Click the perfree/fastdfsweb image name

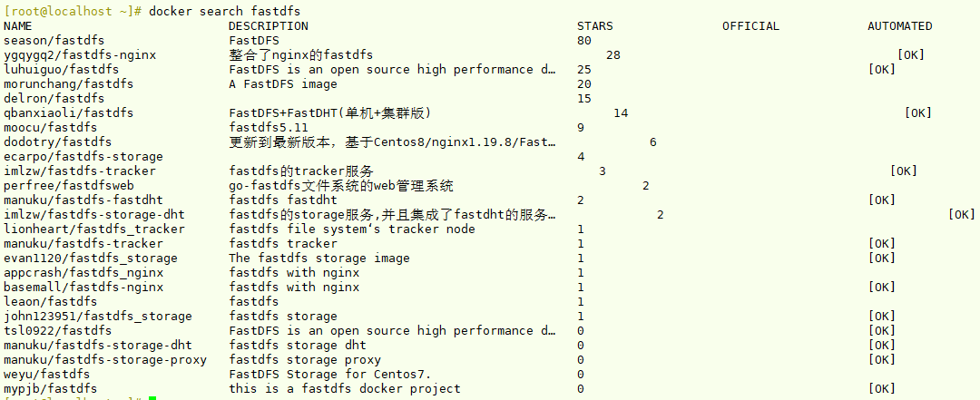pos(68,186)
